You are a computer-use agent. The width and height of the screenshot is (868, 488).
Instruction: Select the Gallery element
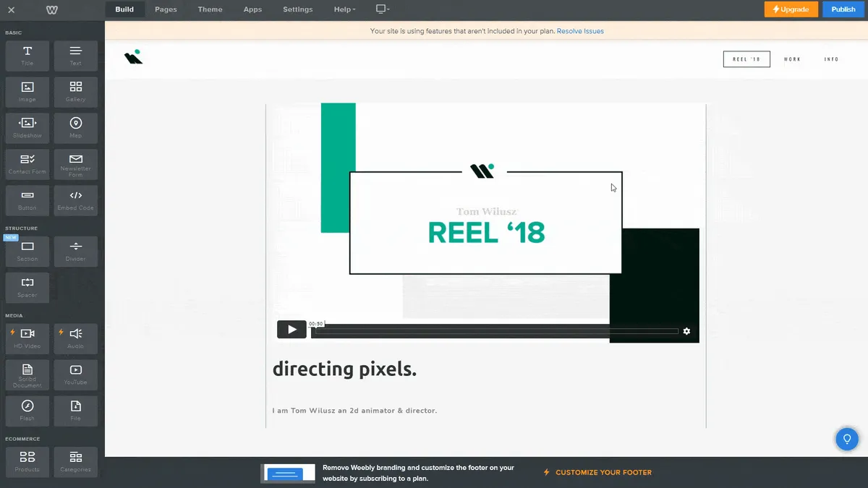(76, 92)
